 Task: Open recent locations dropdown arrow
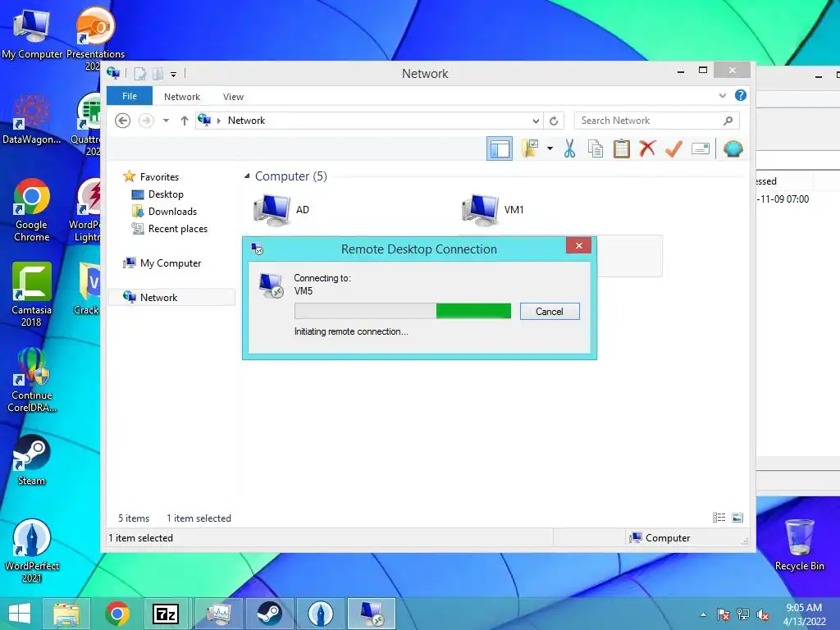166,121
